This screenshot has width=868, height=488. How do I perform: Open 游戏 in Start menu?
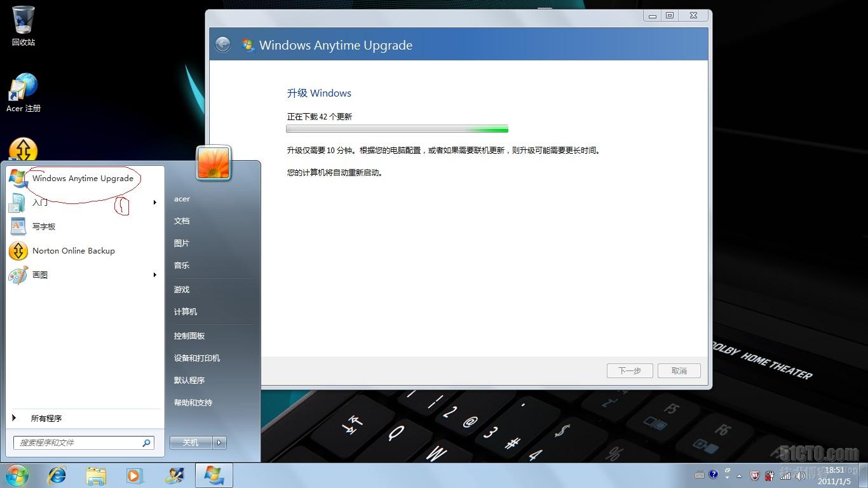click(182, 290)
